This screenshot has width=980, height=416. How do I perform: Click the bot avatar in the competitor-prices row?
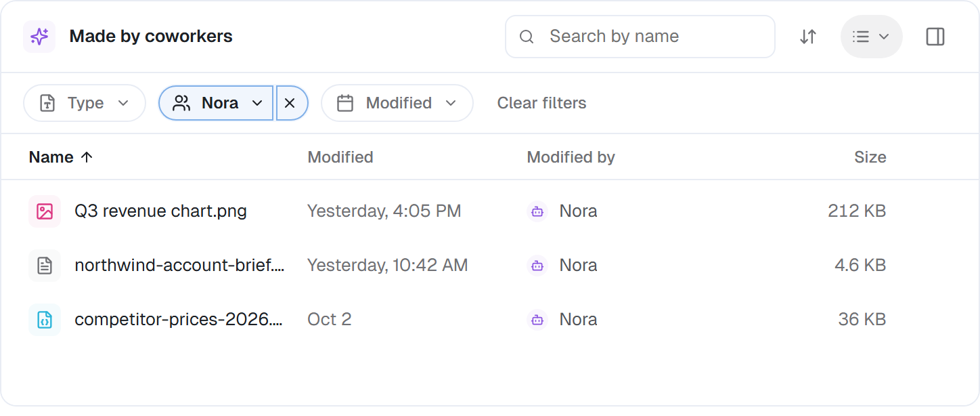click(537, 320)
